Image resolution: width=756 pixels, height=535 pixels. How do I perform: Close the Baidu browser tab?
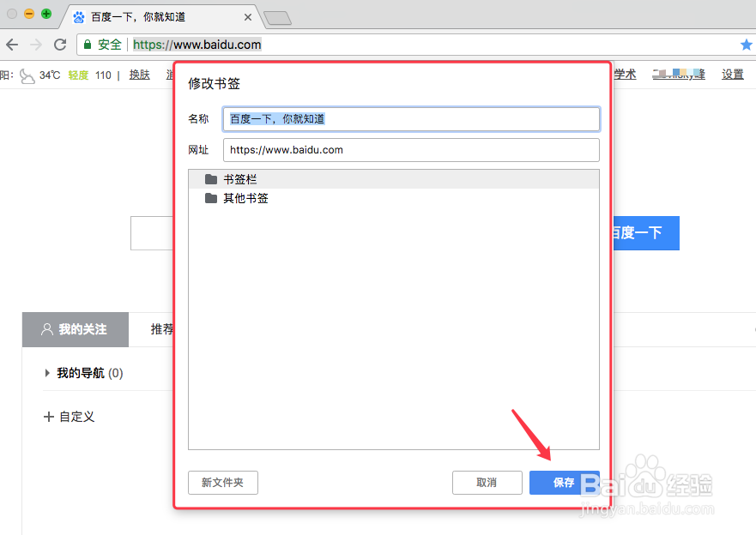pos(248,17)
